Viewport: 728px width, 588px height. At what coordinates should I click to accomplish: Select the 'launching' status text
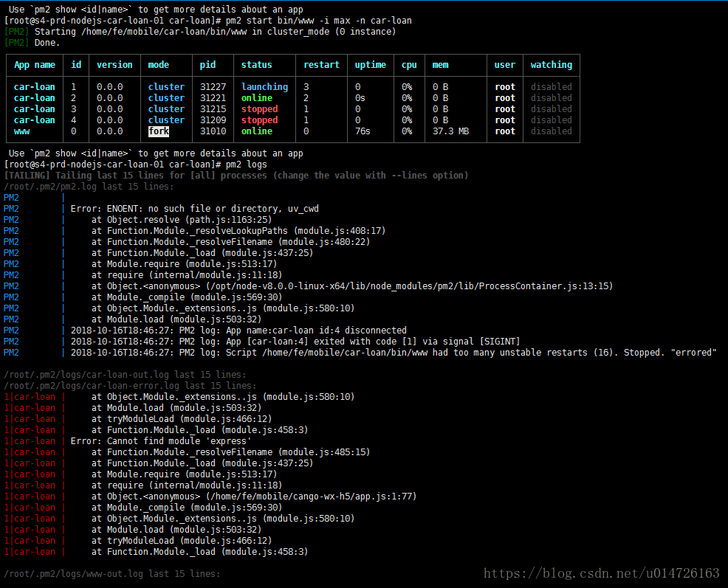coord(264,87)
